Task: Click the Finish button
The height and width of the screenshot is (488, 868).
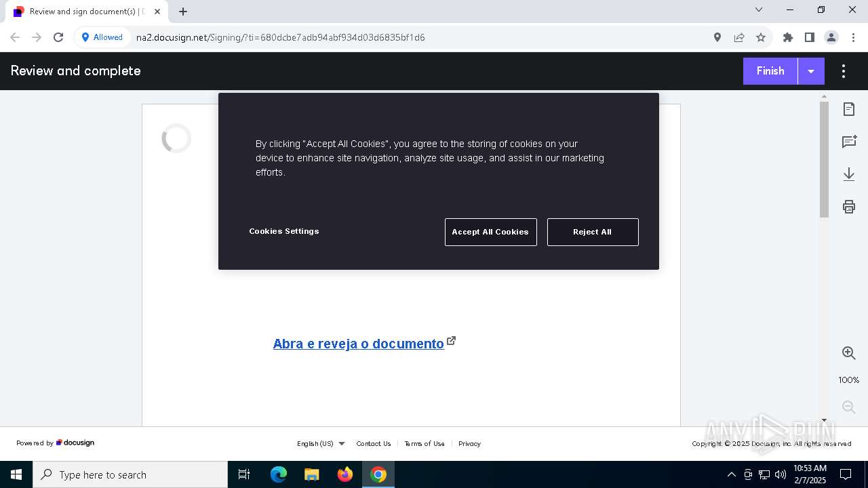Action: (x=770, y=71)
